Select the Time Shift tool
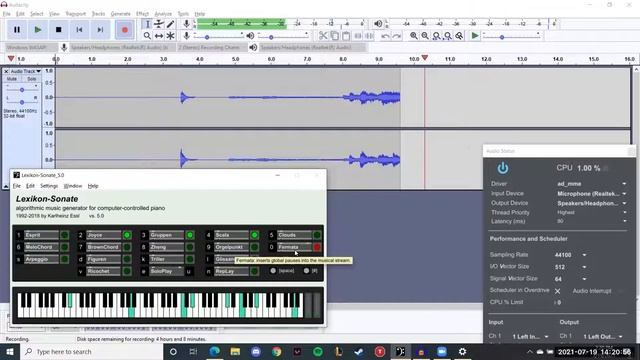This screenshot has height=360, width=640. tap(159, 36)
